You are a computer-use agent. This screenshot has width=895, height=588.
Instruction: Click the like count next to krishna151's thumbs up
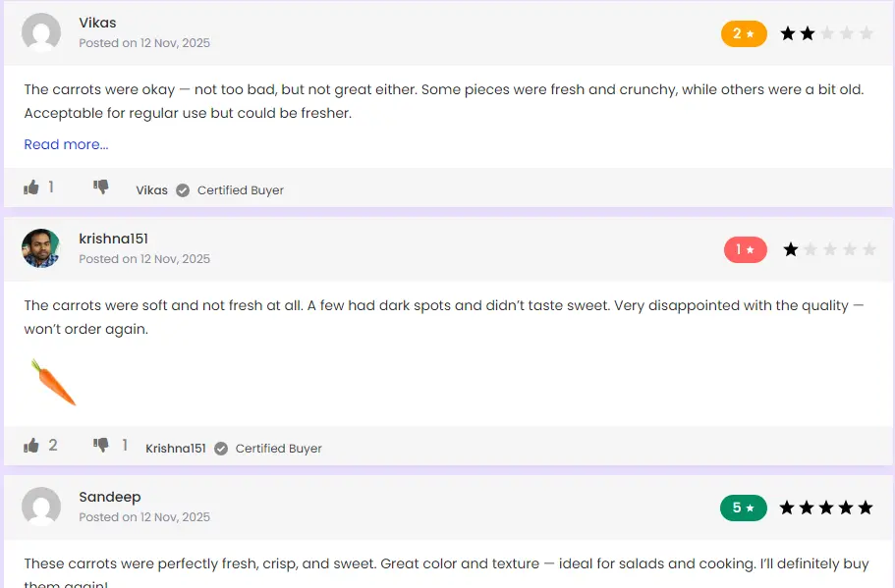click(55, 445)
